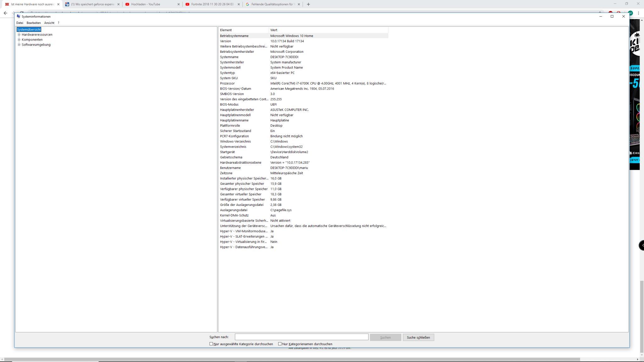Open the Datei menu
The width and height of the screenshot is (644, 362).
pyautogui.click(x=19, y=23)
